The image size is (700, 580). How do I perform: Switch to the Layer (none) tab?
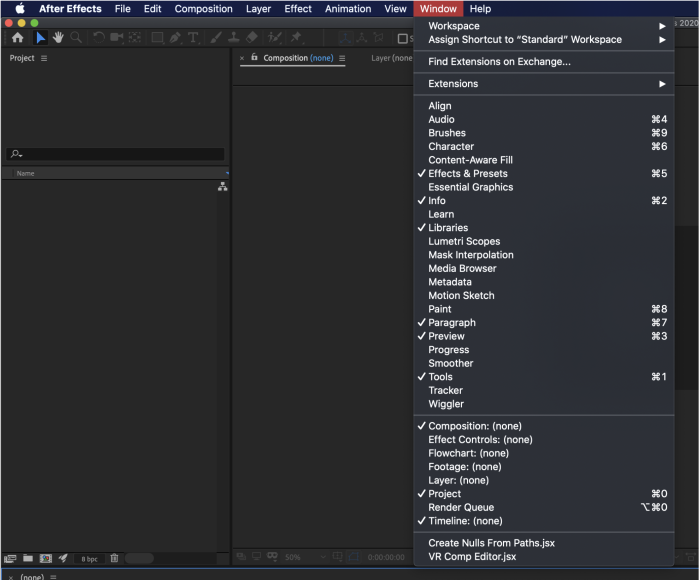point(391,58)
